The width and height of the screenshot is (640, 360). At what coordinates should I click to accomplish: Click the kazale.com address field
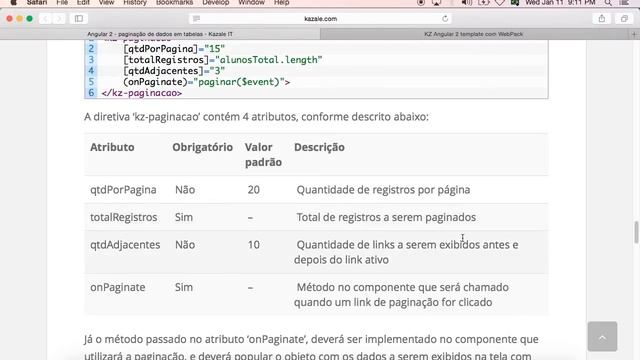(320, 19)
